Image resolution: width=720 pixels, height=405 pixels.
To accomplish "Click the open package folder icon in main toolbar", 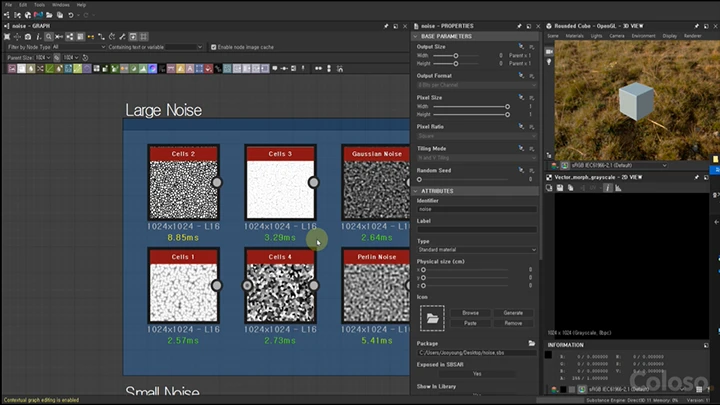I will pyautogui.click(x=49, y=15).
